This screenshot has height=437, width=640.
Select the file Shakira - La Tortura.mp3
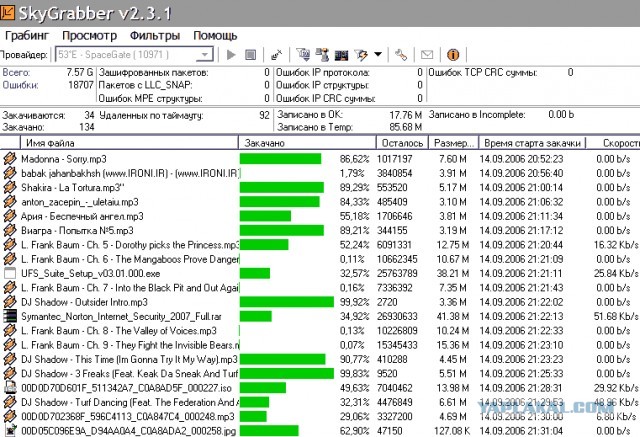click(x=73, y=187)
